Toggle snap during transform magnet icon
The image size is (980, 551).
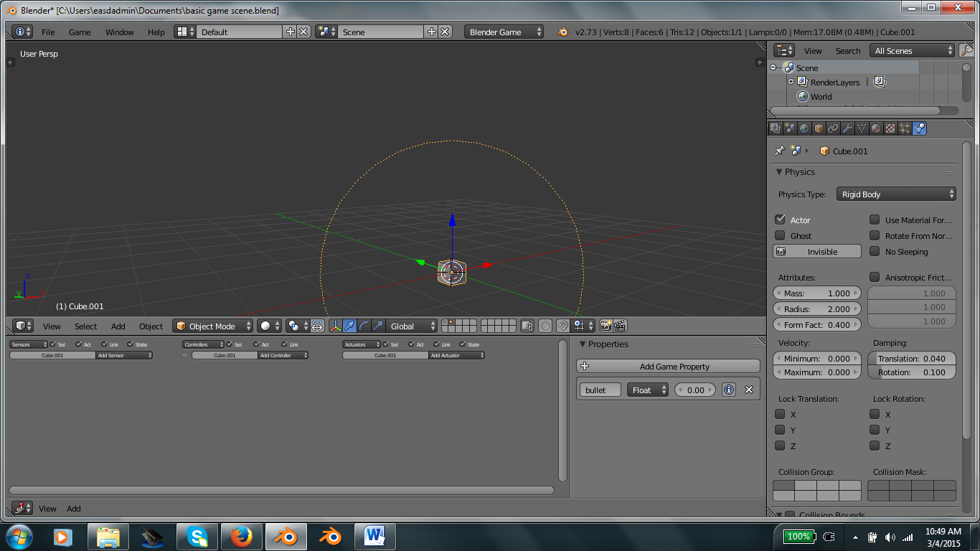(563, 326)
